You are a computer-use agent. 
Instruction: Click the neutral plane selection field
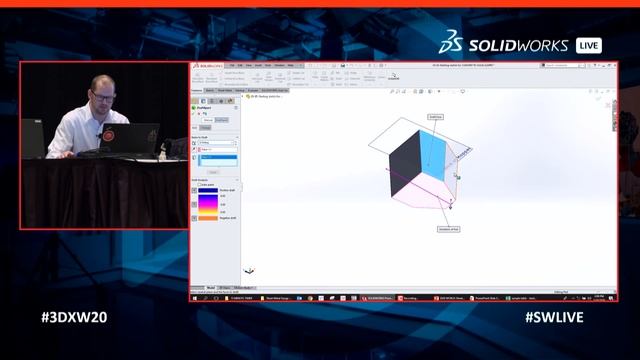218,150
